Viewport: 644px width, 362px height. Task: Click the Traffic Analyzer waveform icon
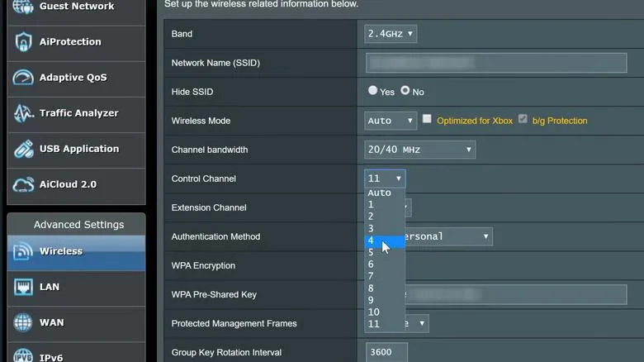(x=23, y=113)
